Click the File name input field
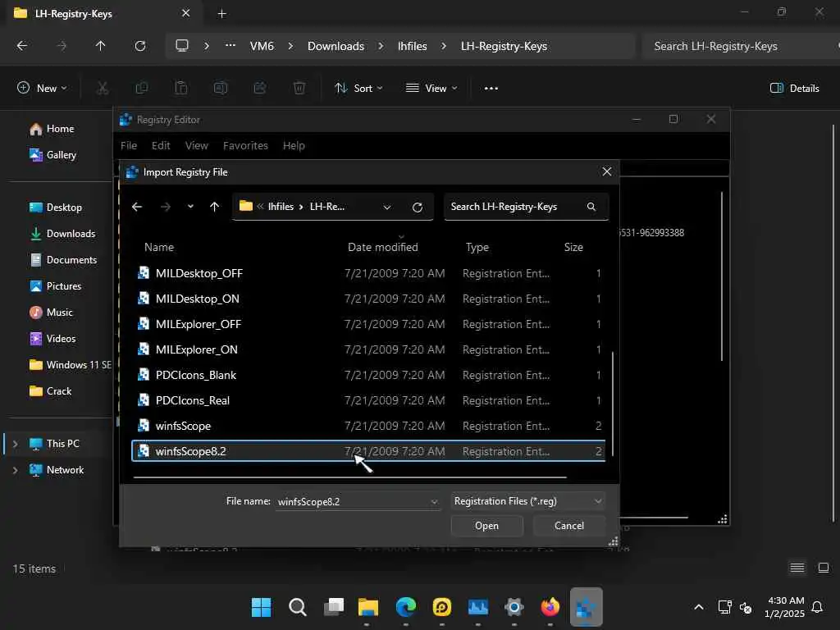Viewport: 840px width, 630px height. [x=353, y=502]
